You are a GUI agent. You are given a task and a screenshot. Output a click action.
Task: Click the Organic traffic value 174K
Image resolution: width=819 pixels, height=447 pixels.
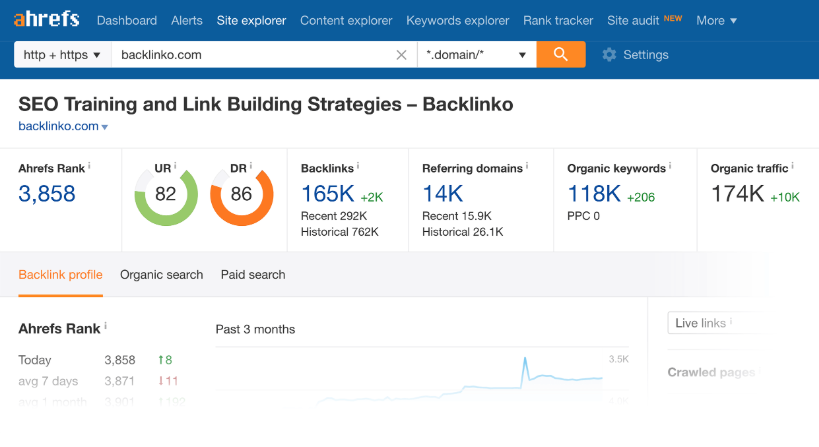[738, 194]
